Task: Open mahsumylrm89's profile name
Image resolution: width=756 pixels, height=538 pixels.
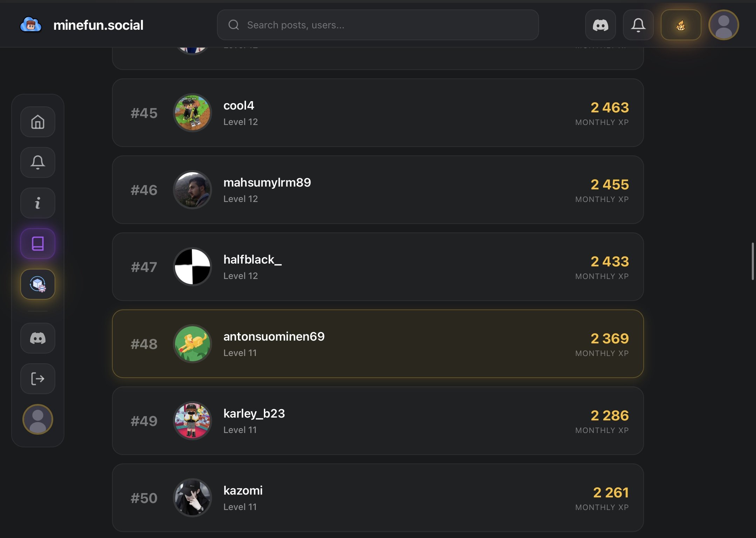Action: coord(267,182)
